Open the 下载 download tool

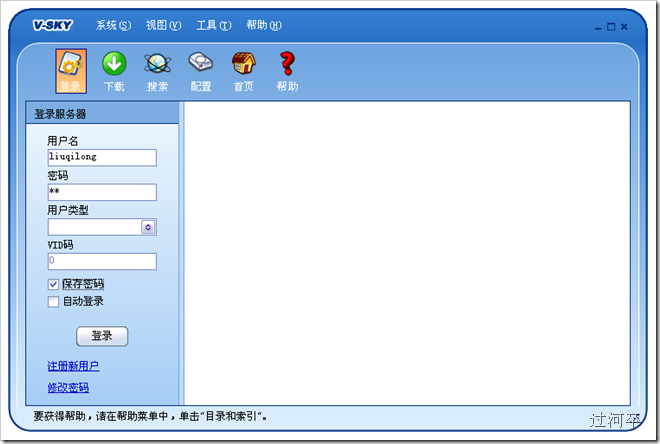click(x=114, y=72)
